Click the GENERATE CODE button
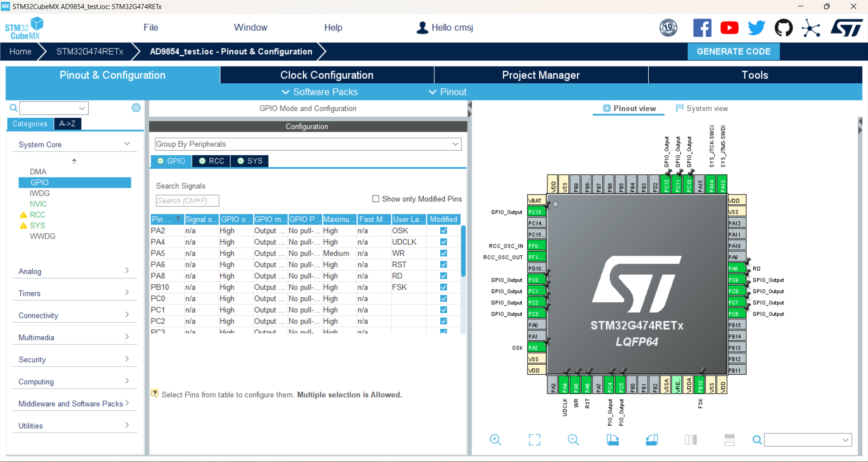Screen dimensions: 868x462 [733, 52]
